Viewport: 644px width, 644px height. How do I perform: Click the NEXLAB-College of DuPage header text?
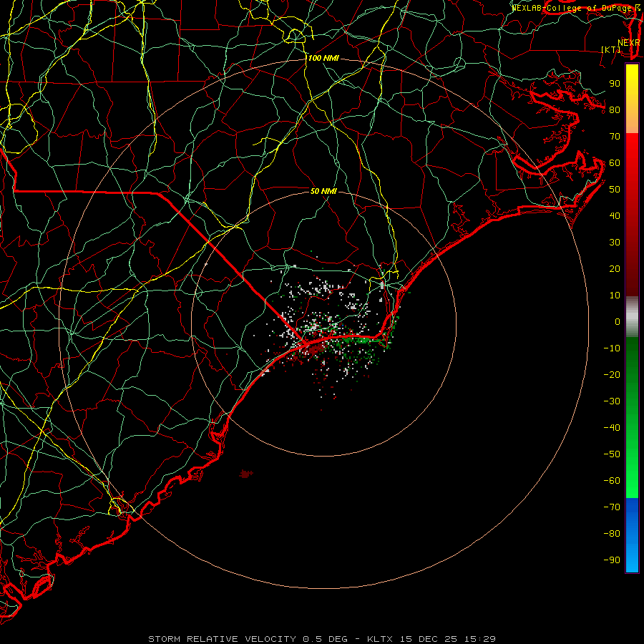pyautogui.click(x=576, y=8)
